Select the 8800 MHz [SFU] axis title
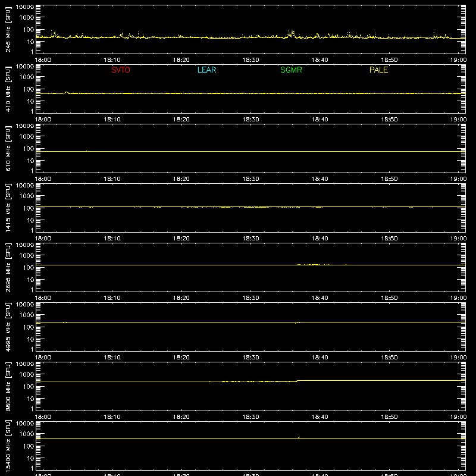This screenshot has width=476, height=476. (8, 386)
